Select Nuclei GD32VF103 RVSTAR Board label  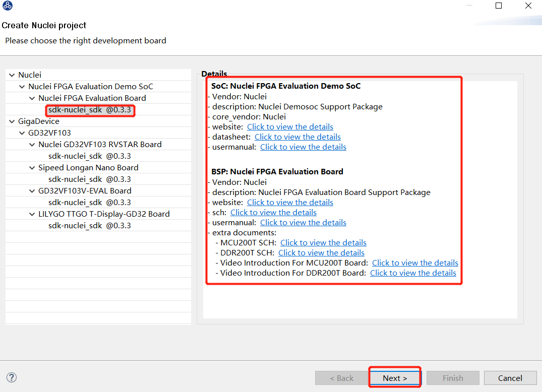pos(100,145)
